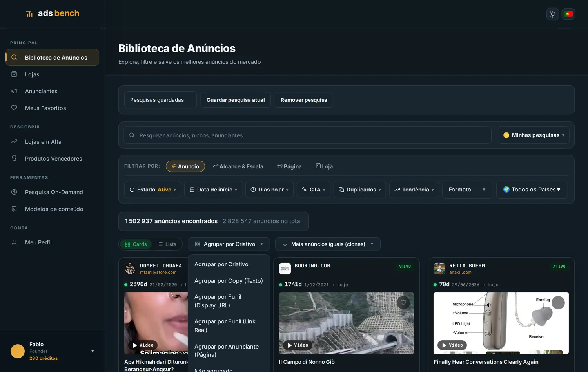This screenshot has width=588, height=372.
Task: Select the Alcance & Escala filter tab
Action: (238, 166)
